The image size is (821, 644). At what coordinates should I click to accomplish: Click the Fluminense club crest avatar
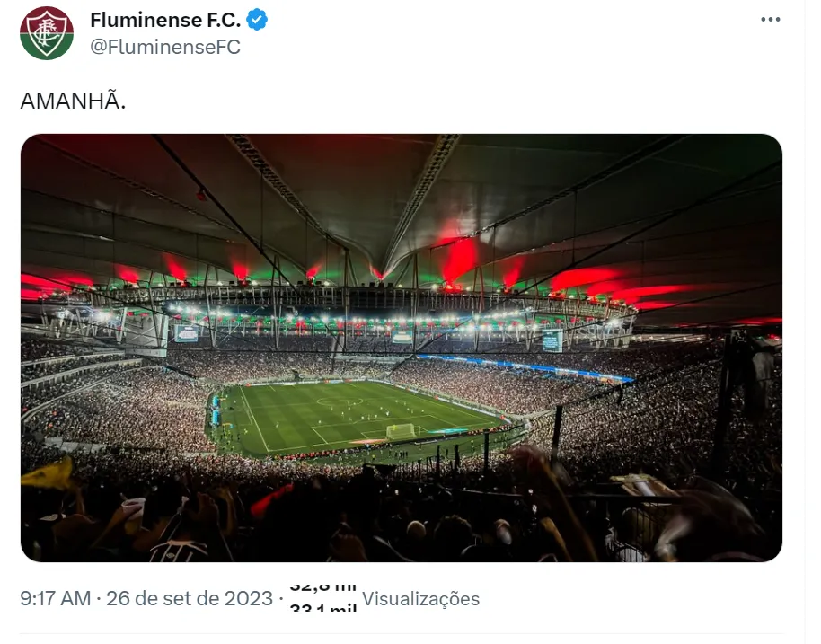coord(47,33)
